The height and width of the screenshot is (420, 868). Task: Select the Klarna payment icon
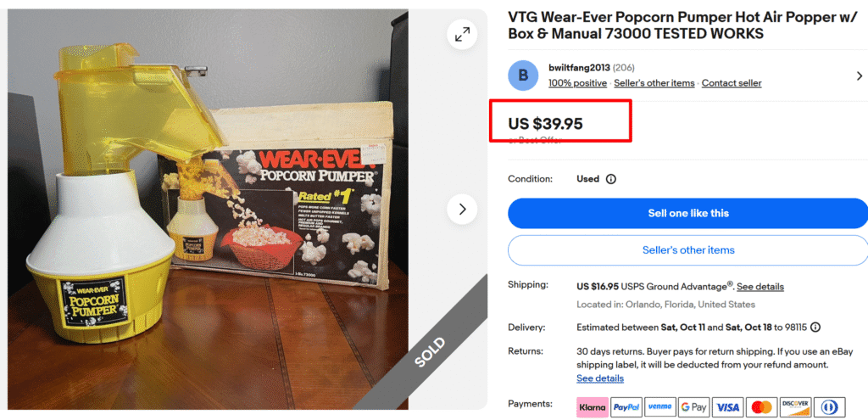pyautogui.click(x=593, y=407)
